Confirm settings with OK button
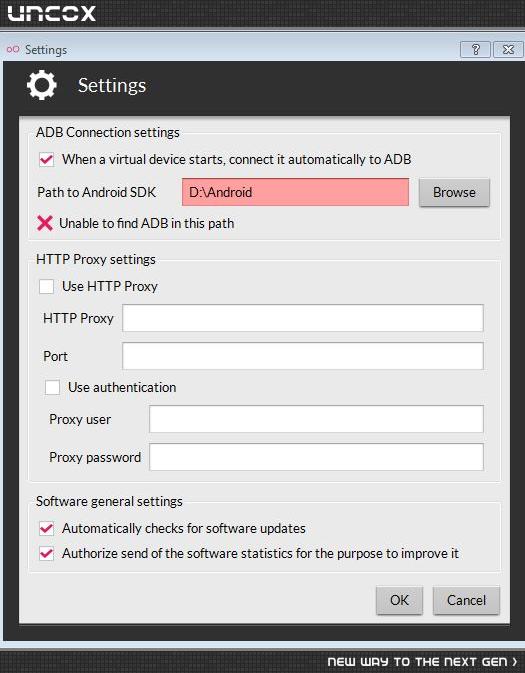525x673 pixels. [x=399, y=600]
